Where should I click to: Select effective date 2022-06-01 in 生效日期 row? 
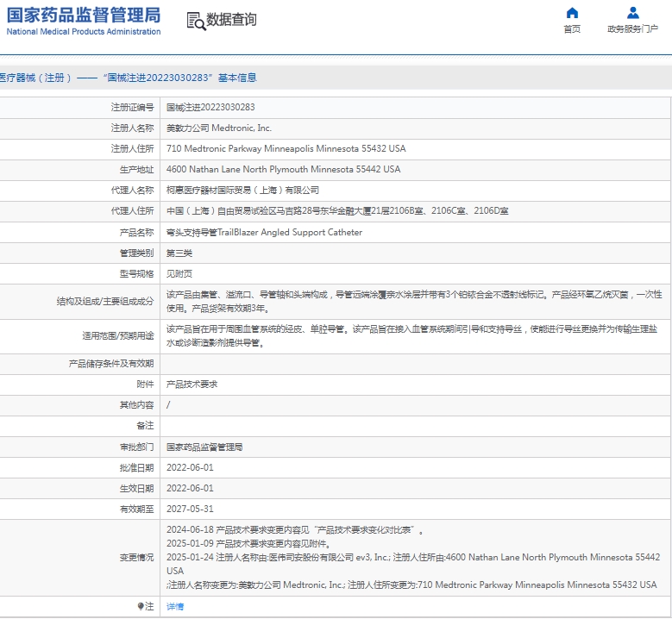pos(190,488)
